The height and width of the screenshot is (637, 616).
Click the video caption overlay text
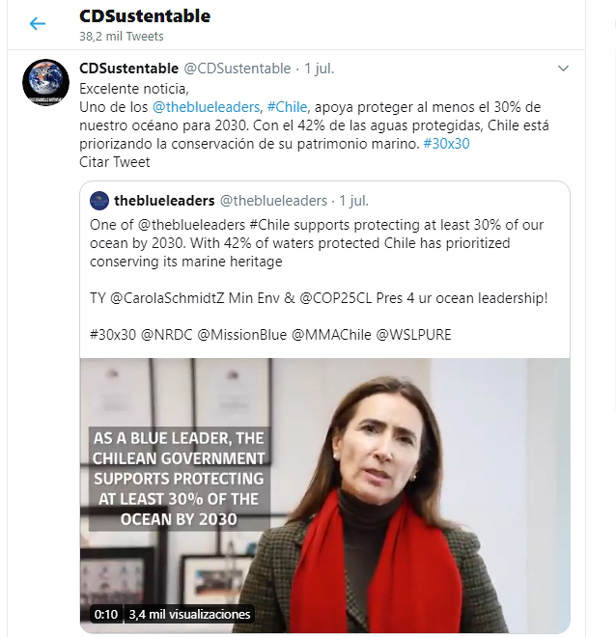[x=179, y=479]
